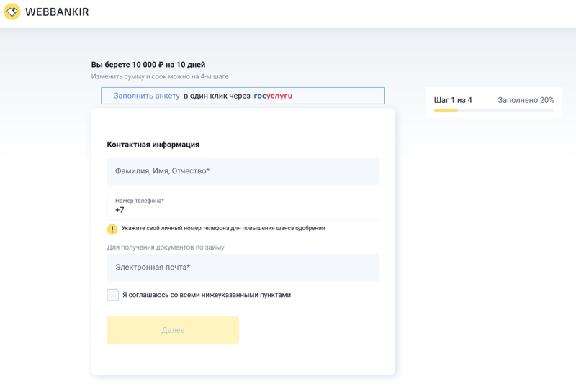Click the Webbankir handshake logo icon
The height and width of the screenshot is (392, 576).
(x=12, y=12)
